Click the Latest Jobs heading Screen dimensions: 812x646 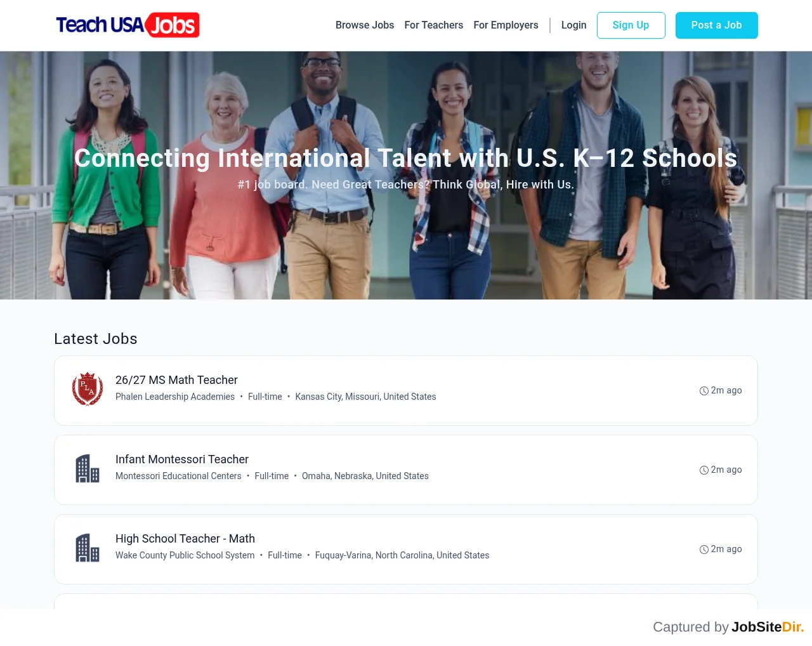pos(96,339)
